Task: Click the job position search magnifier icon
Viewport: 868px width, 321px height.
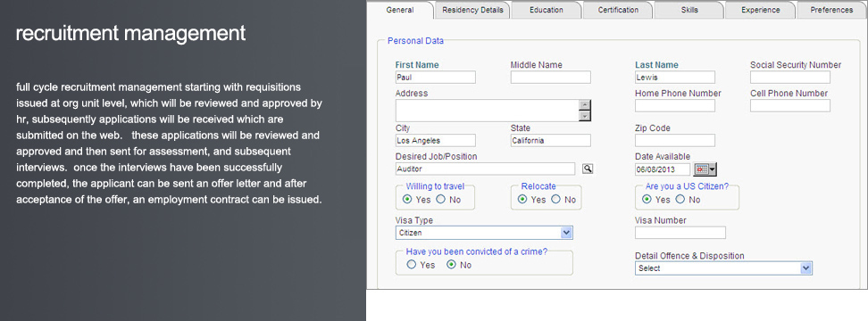Action: click(588, 169)
